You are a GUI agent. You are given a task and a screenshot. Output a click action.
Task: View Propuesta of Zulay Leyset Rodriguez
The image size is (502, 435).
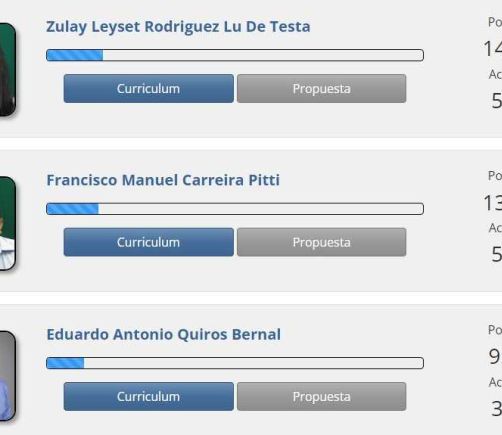(x=322, y=88)
